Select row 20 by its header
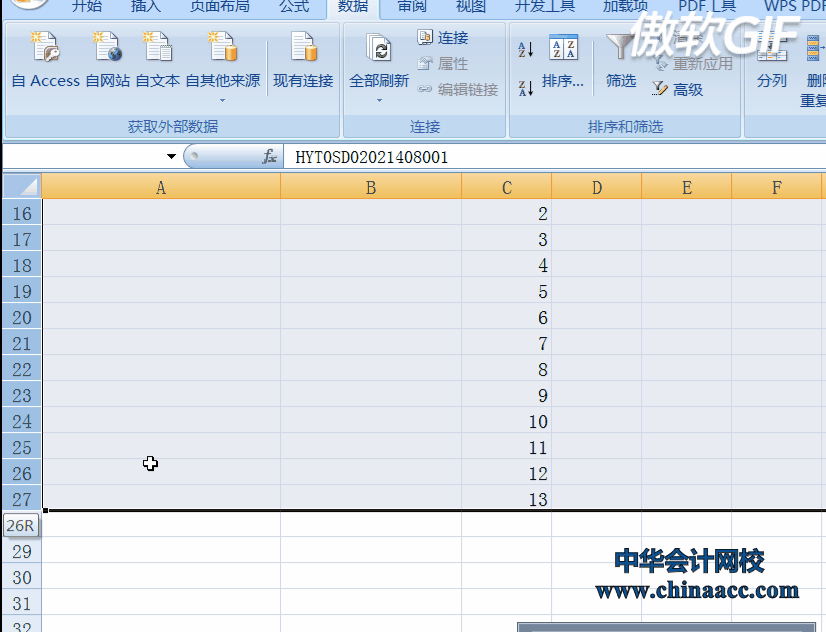 [21, 317]
